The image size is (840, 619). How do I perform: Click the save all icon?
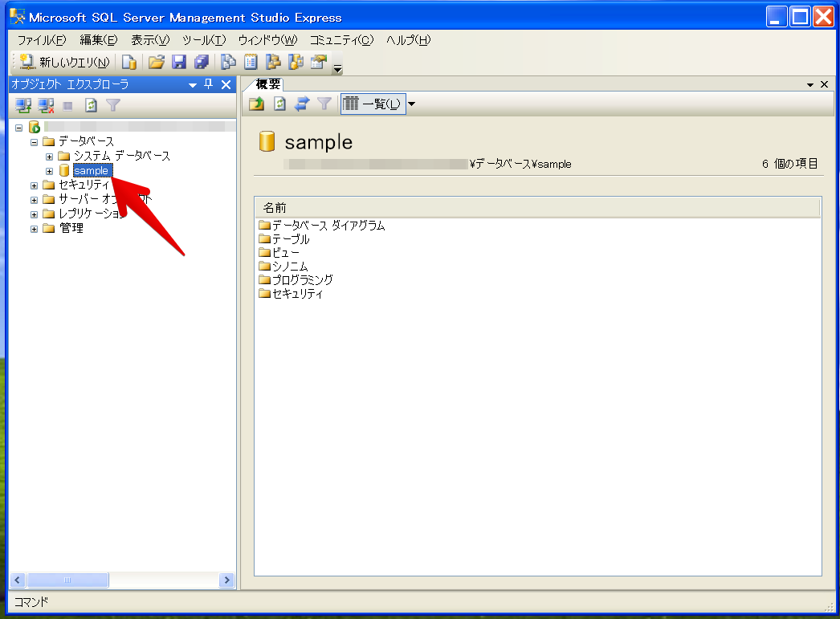click(202, 62)
